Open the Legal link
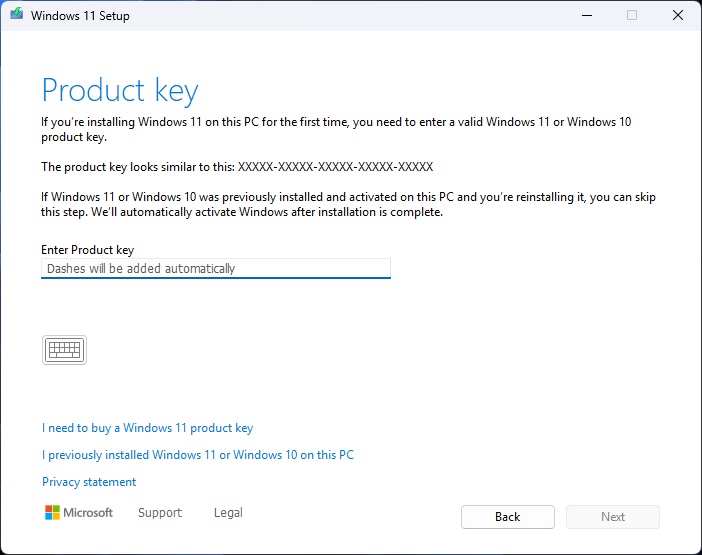 [228, 513]
